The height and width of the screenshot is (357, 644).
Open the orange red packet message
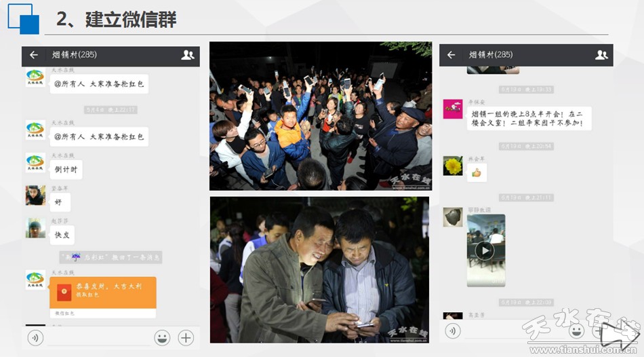(x=102, y=293)
